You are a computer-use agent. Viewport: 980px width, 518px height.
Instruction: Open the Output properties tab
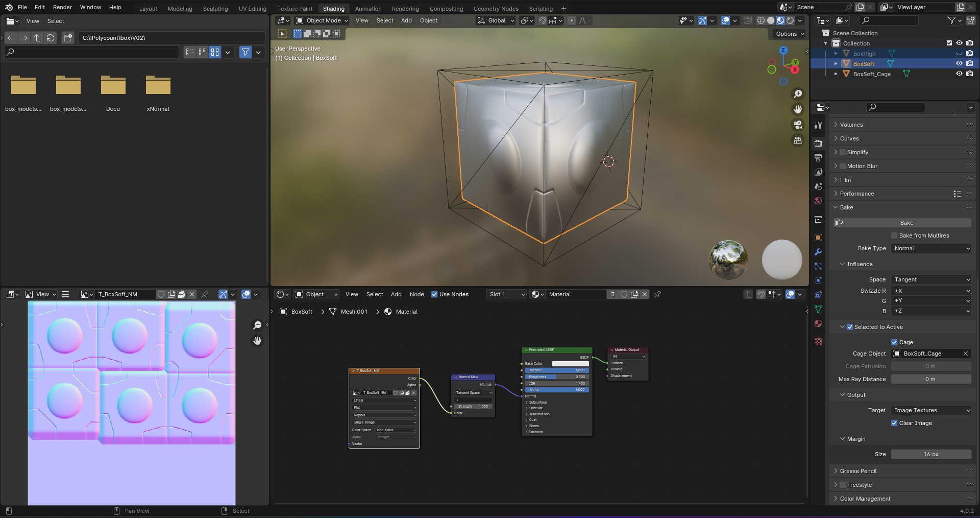818,157
